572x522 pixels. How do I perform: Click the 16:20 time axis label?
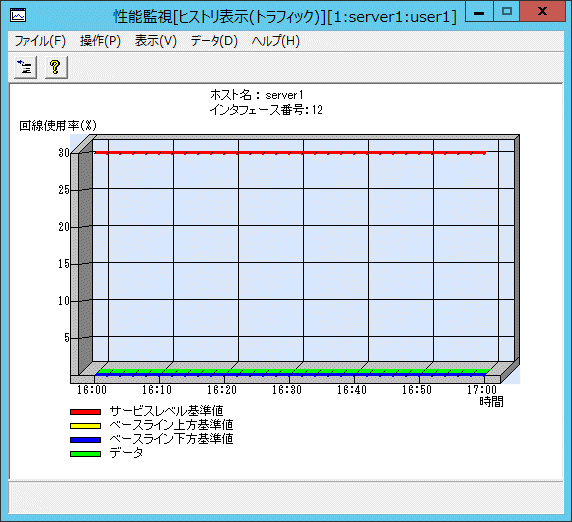point(222,390)
